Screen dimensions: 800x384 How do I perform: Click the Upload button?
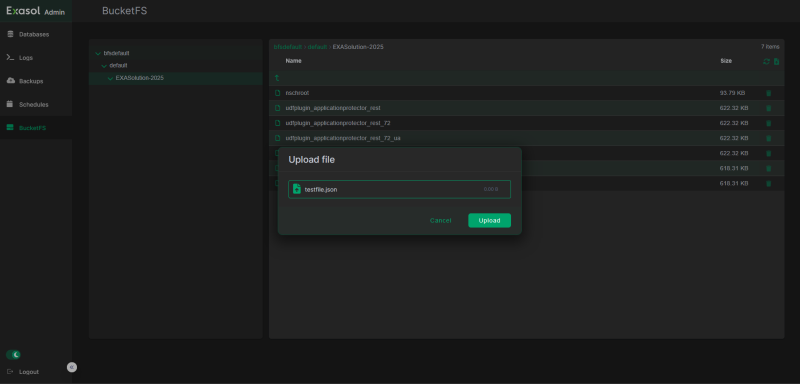(489, 220)
